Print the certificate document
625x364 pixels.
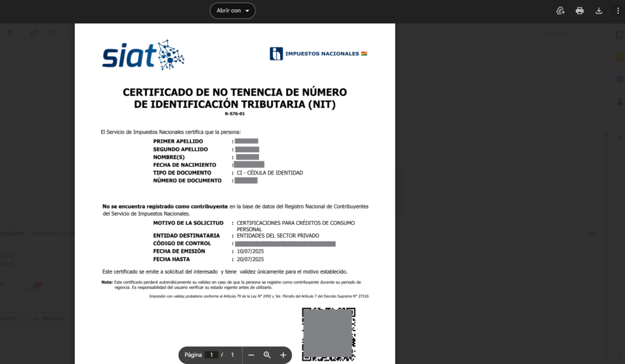click(x=580, y=10)
